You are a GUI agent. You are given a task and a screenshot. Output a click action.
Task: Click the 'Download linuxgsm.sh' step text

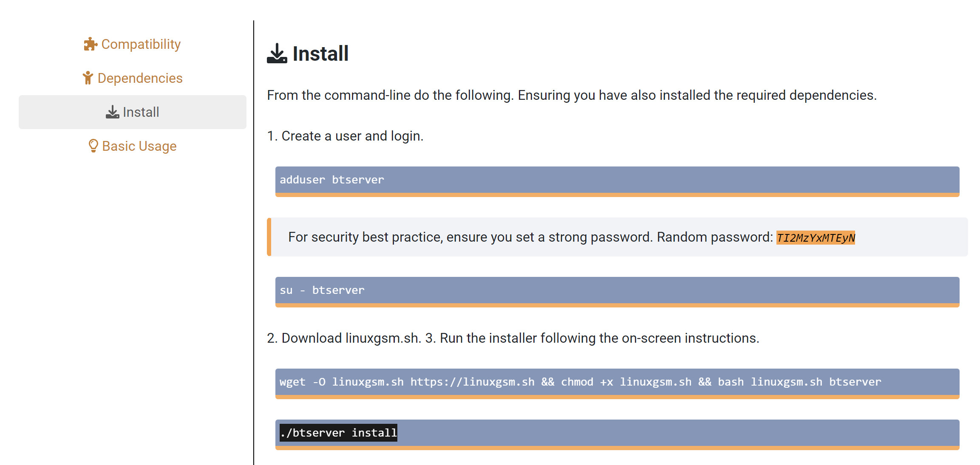[344, 338]
